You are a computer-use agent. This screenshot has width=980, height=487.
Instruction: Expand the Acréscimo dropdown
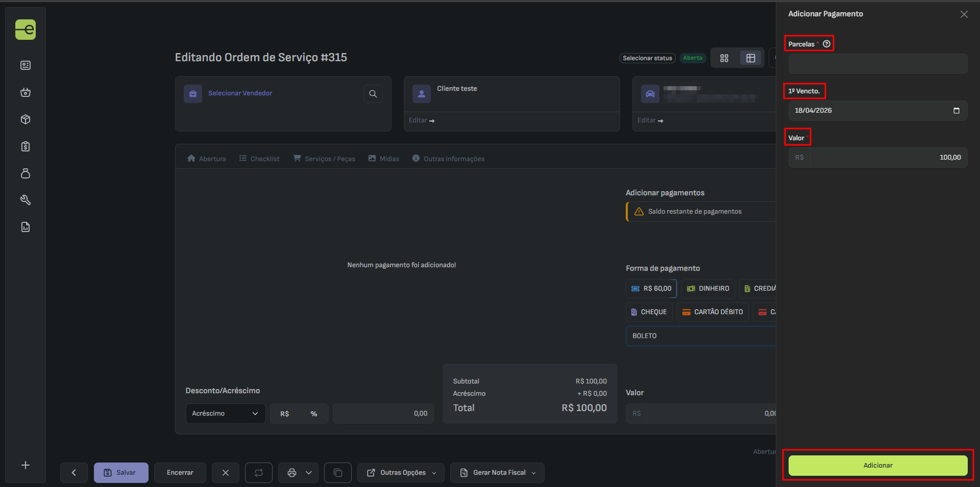[225, 414]
